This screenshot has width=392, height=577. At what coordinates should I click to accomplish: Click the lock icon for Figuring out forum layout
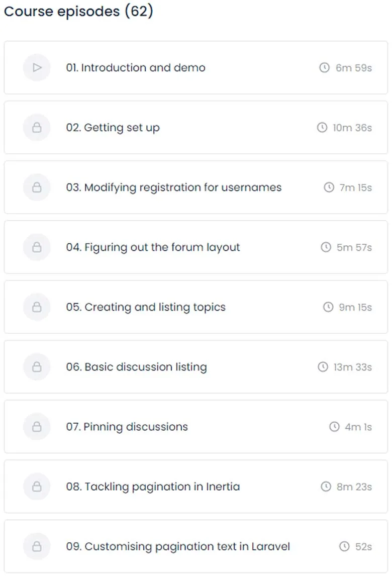point(37,247)
